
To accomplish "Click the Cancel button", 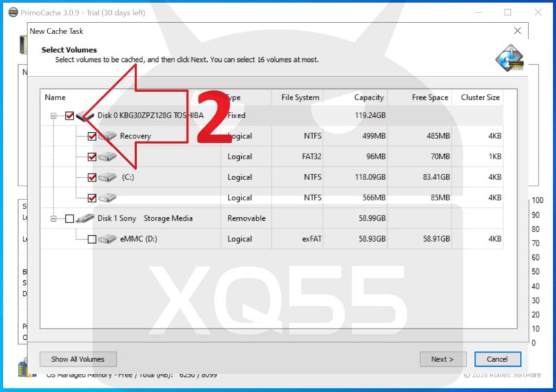I will tap(497, 359).
